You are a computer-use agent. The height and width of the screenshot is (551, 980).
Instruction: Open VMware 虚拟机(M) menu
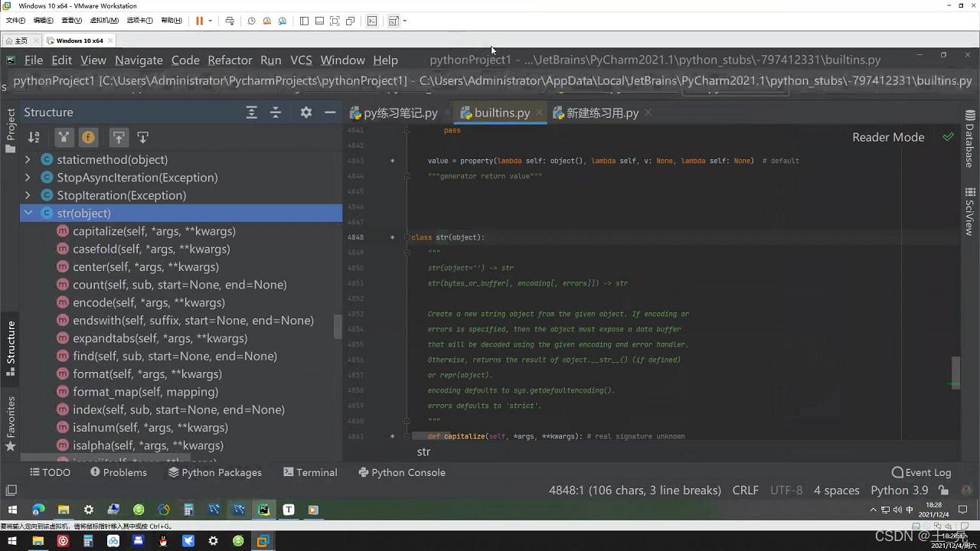pos(104,21)
